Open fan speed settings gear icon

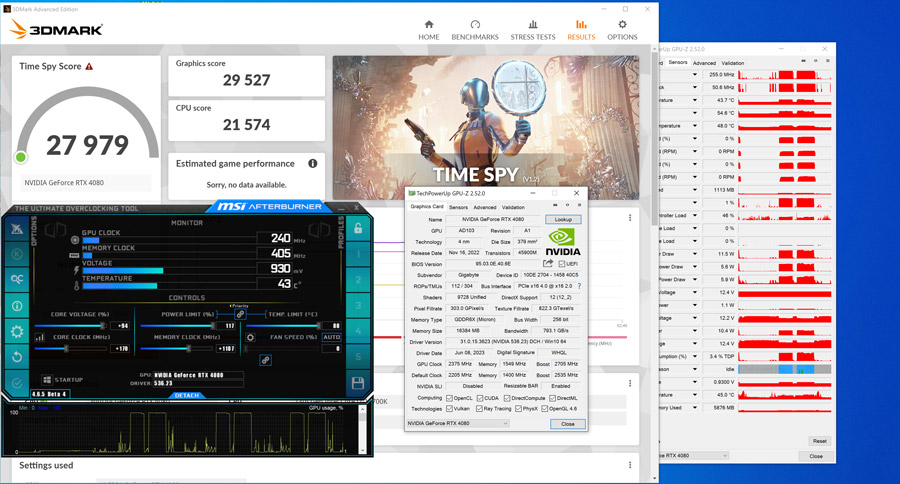[250, 338]
